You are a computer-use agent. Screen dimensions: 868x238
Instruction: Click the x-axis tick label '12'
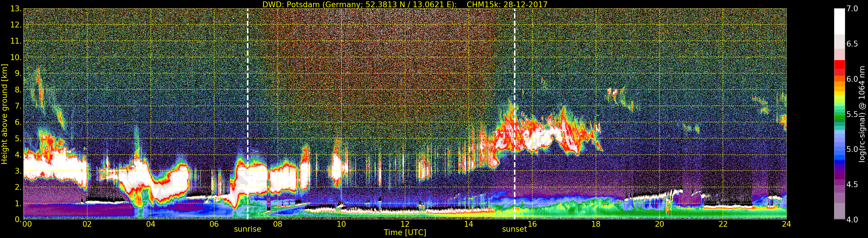click(x=405, y=224)
